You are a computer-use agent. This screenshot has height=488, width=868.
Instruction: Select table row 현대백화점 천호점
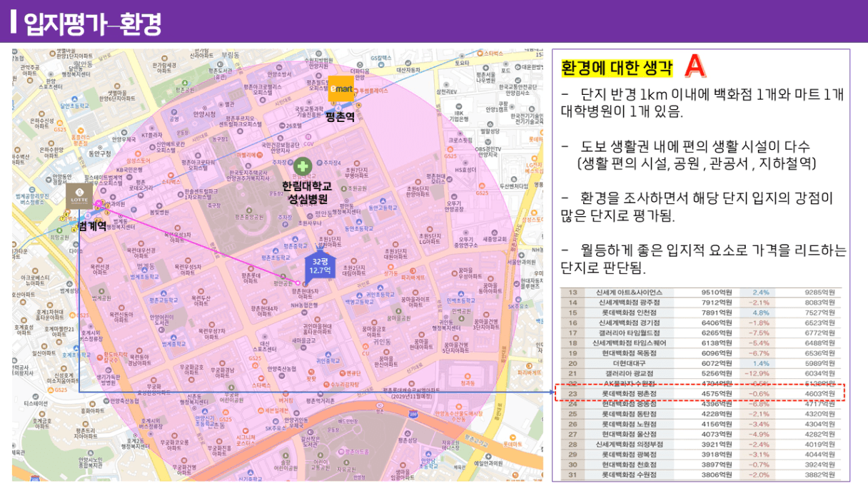point(701,464)
